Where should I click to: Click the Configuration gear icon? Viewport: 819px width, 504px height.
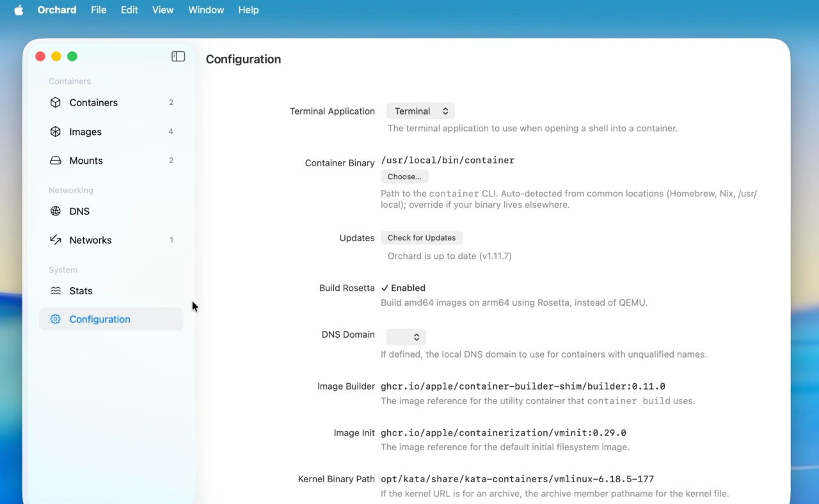coord(56,319)
